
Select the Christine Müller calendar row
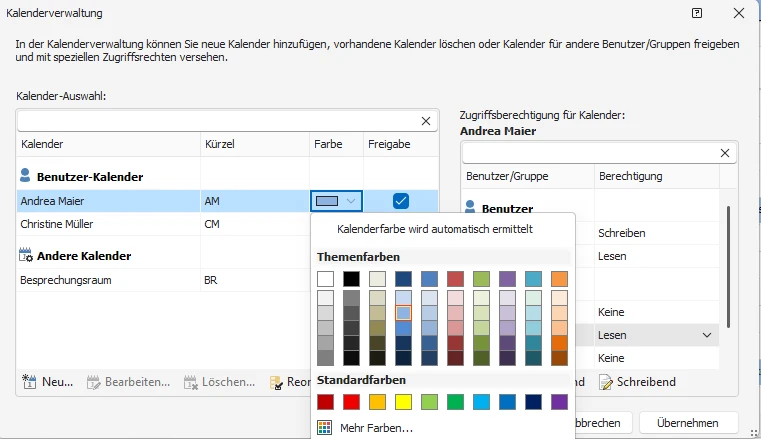coord(164,224)
